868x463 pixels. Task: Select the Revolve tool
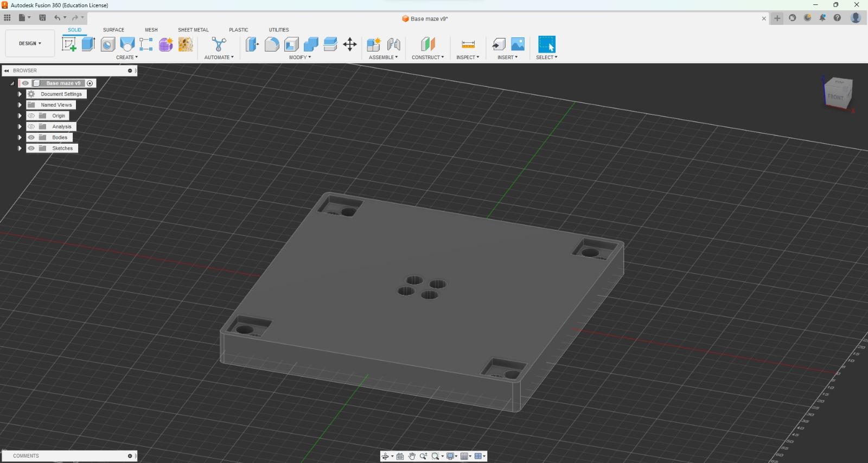point(108,44)
